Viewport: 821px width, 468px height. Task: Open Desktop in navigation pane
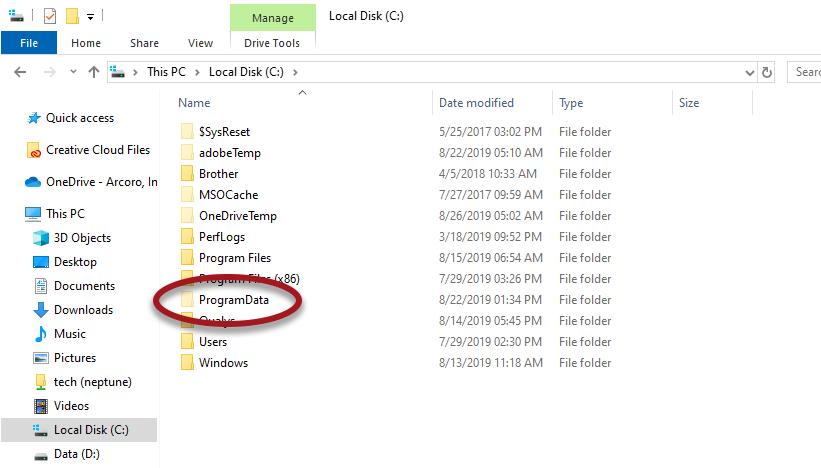point(75,262)
